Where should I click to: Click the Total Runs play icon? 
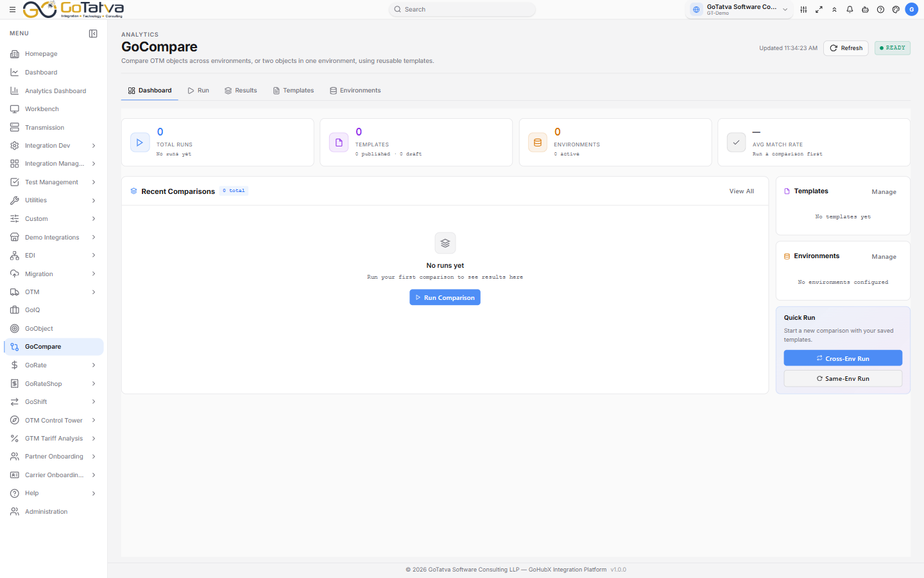[140, 143]
